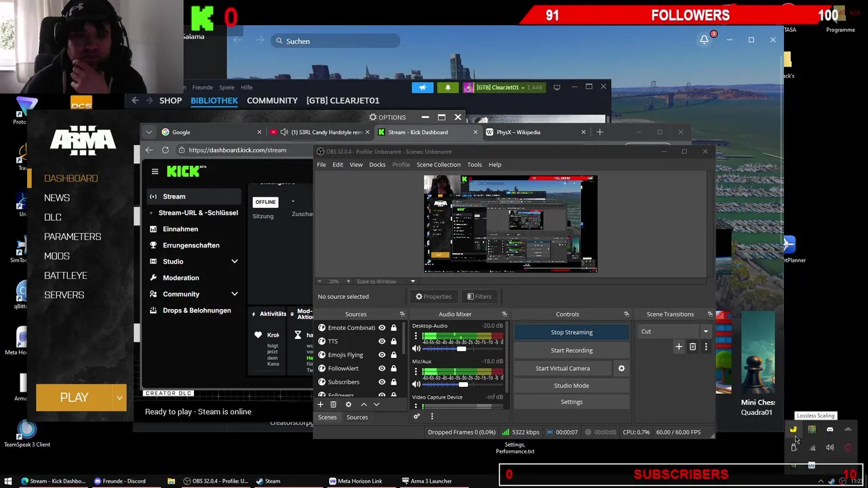The width and height of the screenshot is (868, 488).
Task: Click Stop Streaming button
Action: 572,332
